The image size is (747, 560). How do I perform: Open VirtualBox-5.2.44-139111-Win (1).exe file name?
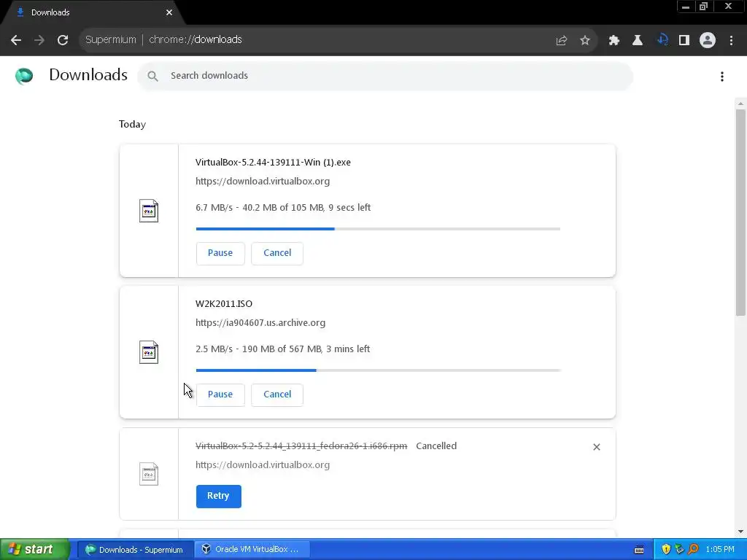273,163
